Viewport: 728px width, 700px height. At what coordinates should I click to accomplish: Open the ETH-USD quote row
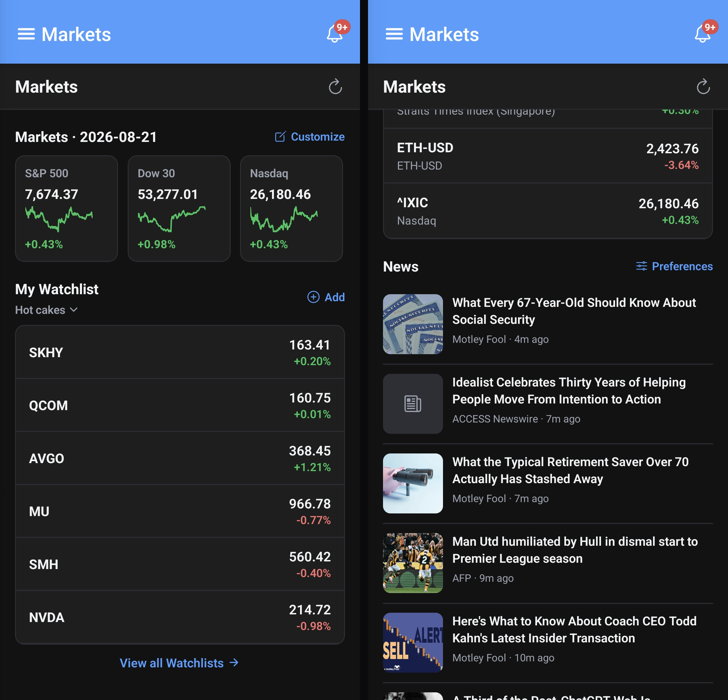(x=548, y=156)
